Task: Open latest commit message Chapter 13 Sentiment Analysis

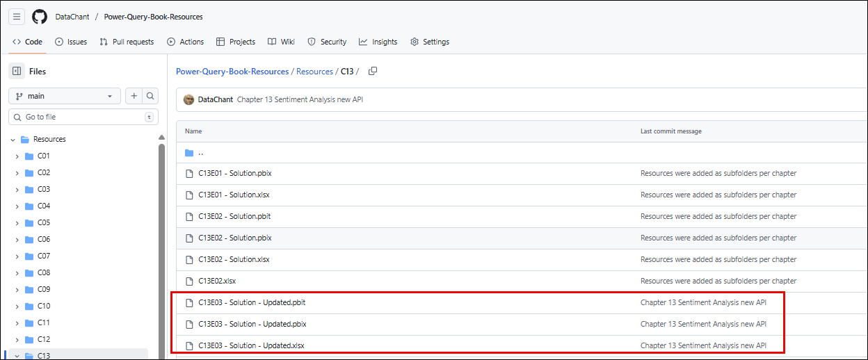Action: point(300,99)
